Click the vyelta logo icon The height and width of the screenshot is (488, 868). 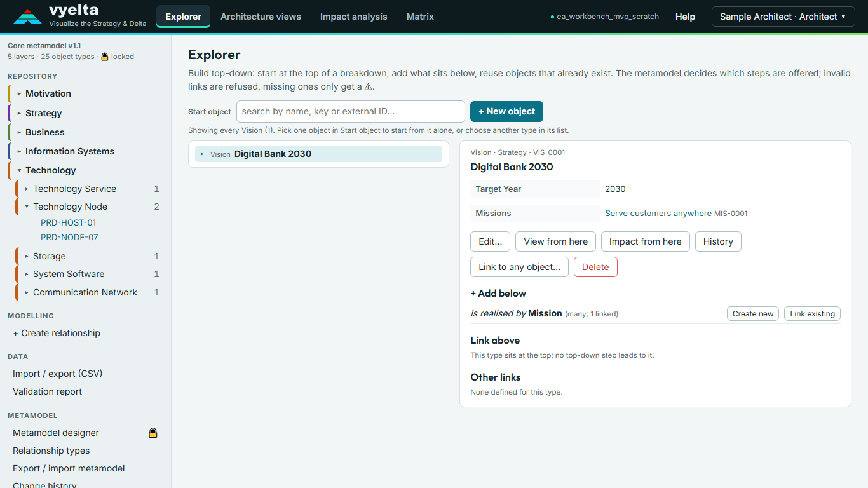(x=27, y=17)
